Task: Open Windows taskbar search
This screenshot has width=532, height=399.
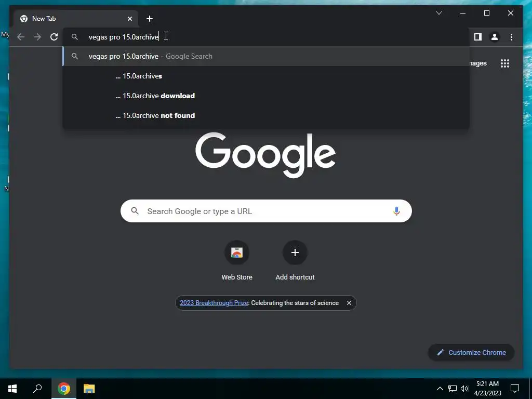Action: 37,389
